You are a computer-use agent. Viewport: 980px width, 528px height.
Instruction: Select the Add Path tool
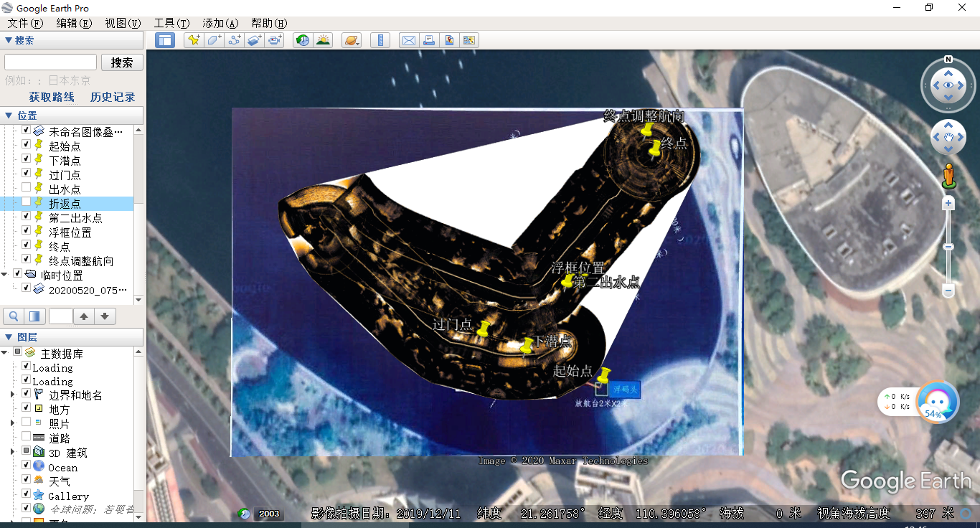coord(234,40)
